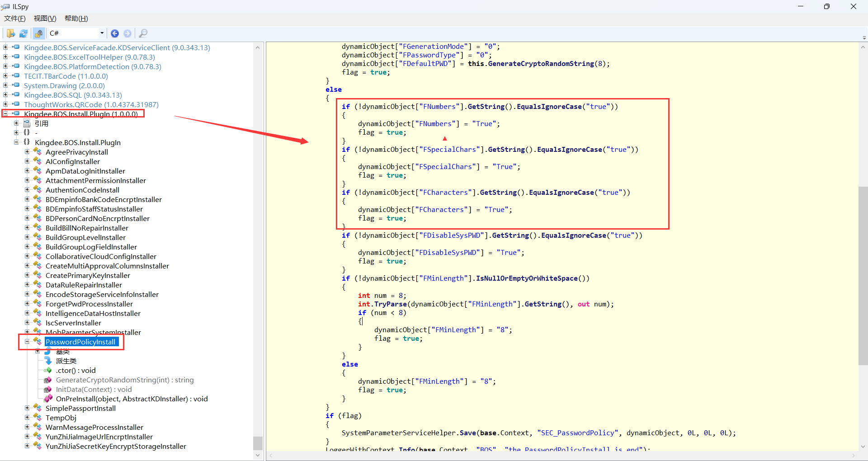
Task: Click the 派生类 derived types arrow icon
Action: (x=48, y=361)
